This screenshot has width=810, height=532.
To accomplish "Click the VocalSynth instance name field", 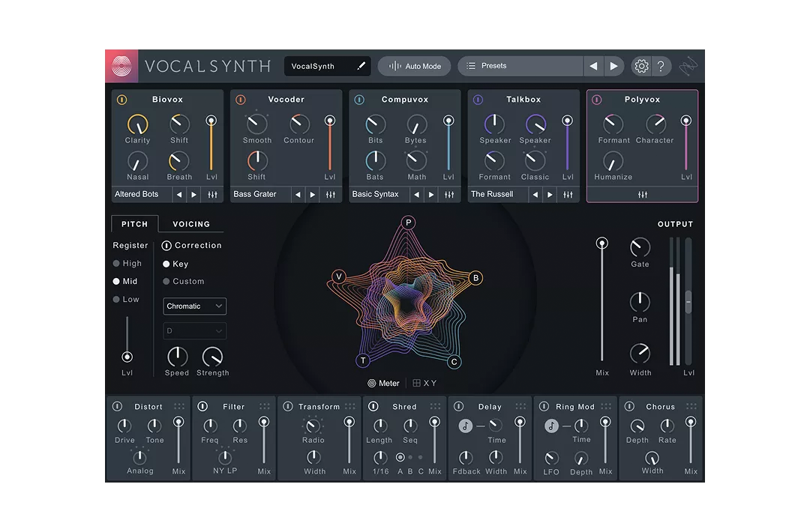I will click(x=328, y=66).
